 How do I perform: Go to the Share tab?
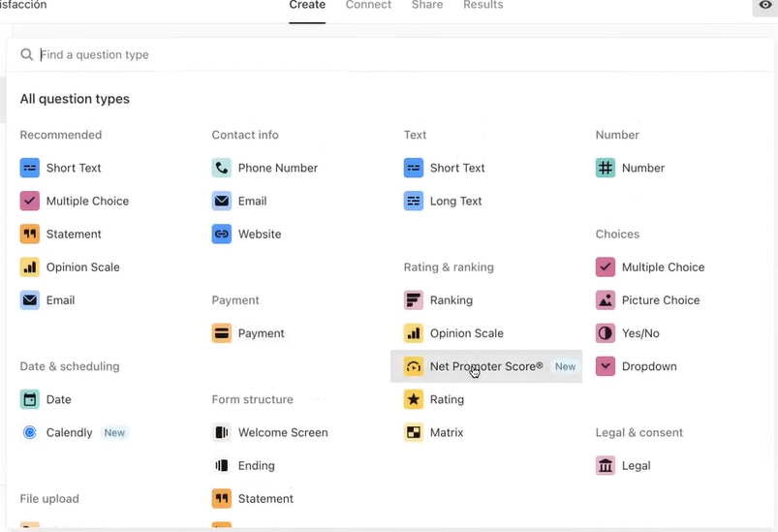point(427,6)
